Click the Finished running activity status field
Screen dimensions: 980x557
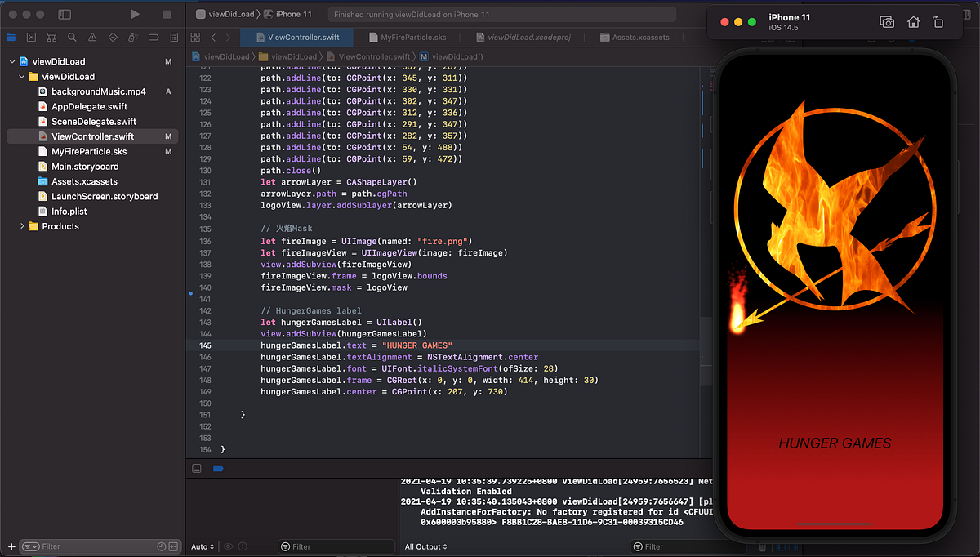501,15
